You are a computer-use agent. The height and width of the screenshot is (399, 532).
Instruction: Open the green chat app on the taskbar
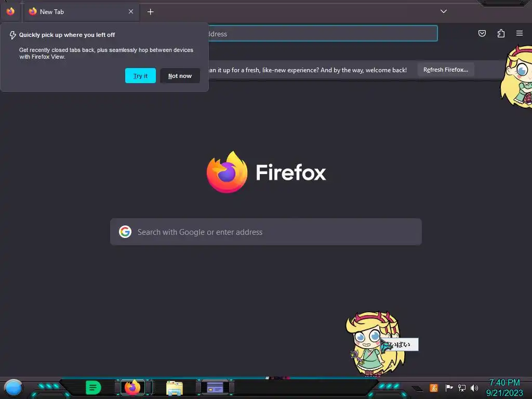(93, 388)
